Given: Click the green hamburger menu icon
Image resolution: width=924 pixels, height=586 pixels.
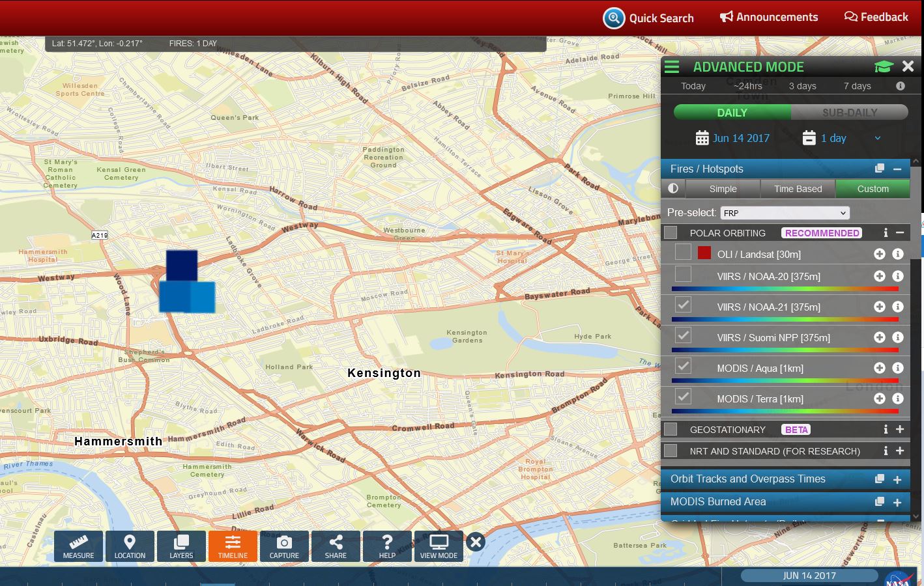Looking at the screenshot, I should click(x=672, y=66).
